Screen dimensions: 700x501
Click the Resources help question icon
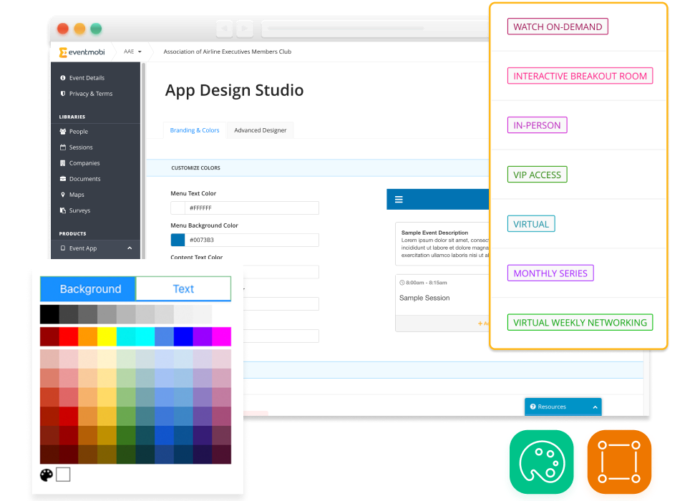coord(533,407)
